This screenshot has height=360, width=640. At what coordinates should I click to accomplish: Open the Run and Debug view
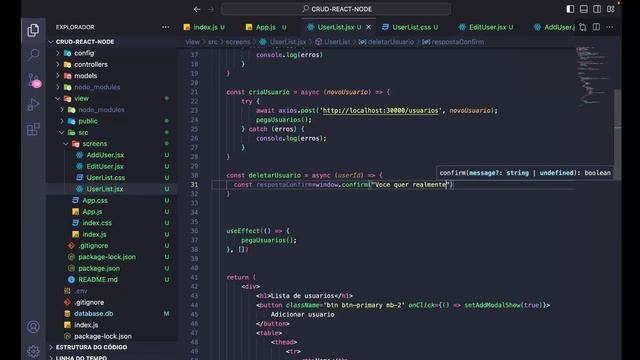[x=33, y=104]
